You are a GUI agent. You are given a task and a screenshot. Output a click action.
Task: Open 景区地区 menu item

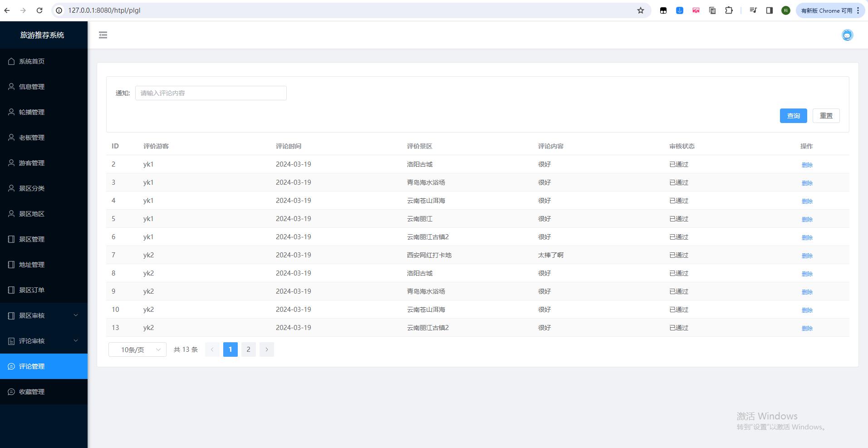tap(44, 214)
